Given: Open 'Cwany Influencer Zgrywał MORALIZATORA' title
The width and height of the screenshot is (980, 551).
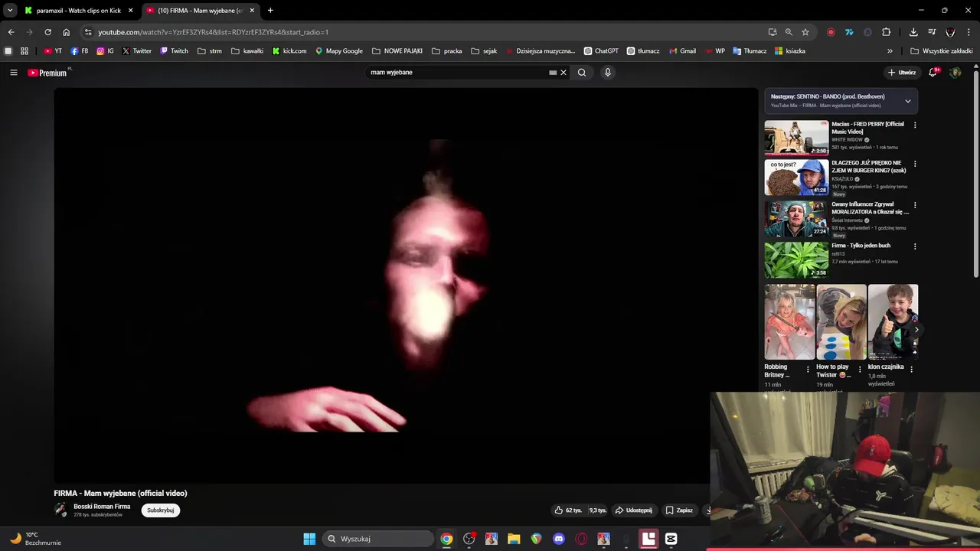Looking at the screenshot, I should 870,208.
